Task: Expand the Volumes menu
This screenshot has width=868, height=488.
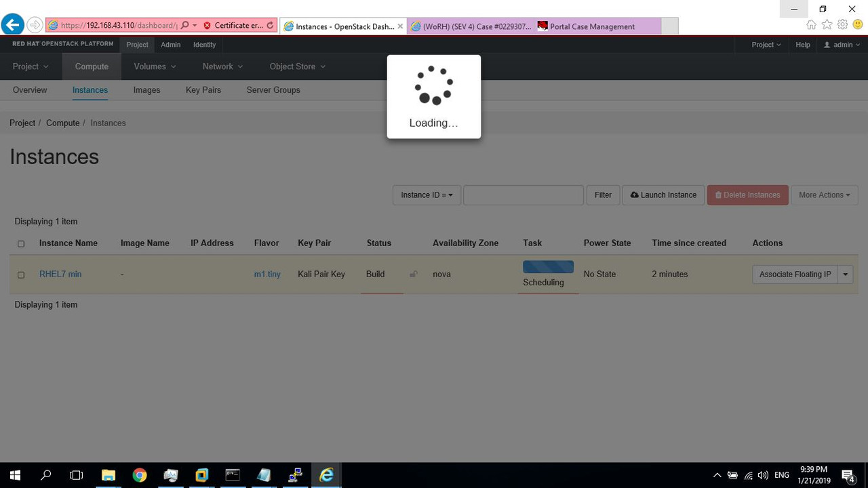Action: [x=155, y=66]
